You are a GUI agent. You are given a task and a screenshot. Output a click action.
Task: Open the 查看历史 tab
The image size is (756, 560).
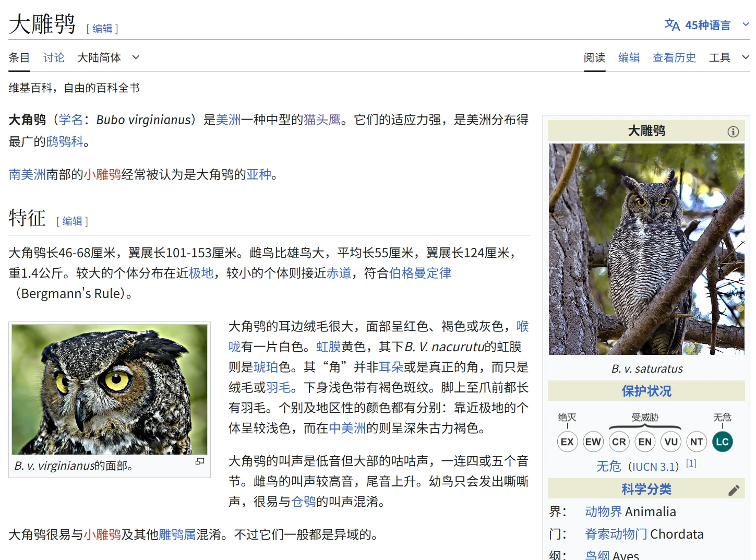[674, 57]
